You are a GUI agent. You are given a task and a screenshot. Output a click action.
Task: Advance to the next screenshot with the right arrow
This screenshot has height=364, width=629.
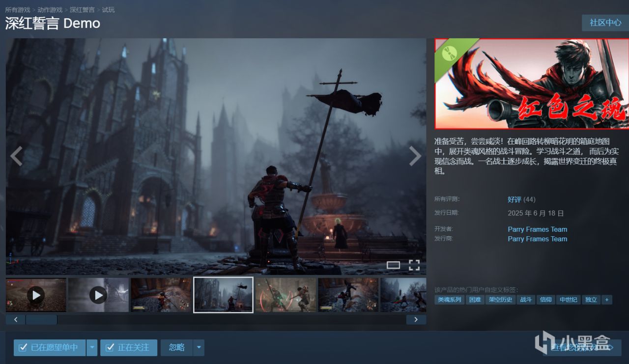pos(415,156)
